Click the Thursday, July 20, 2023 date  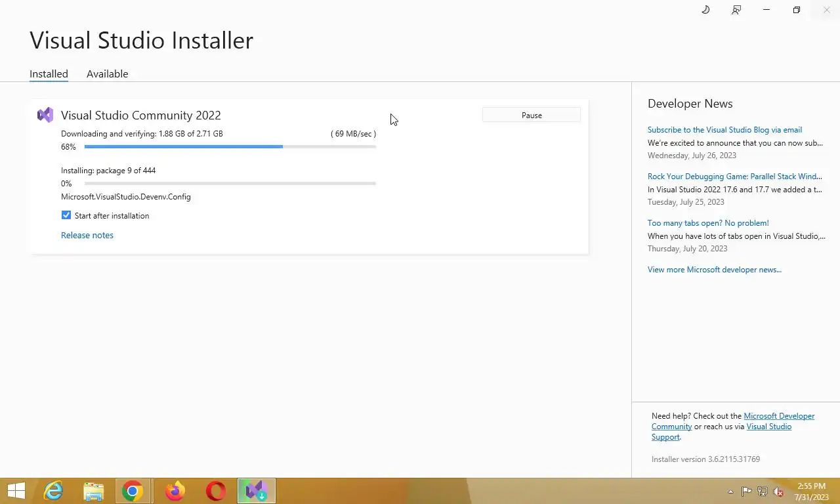pyautogui.click(x=688, y=249)
